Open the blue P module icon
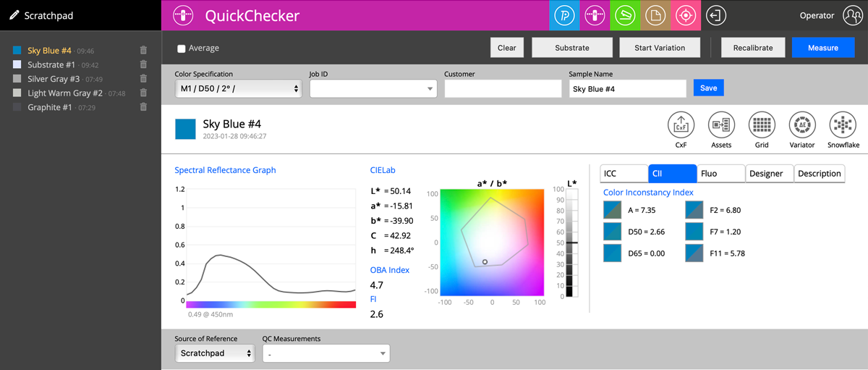Screen dimensions: 868x370 [564, 15]
